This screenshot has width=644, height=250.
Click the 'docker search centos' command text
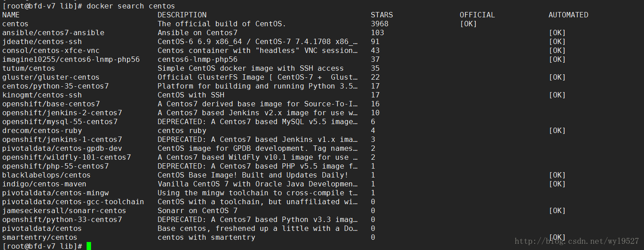click(131, 6)
